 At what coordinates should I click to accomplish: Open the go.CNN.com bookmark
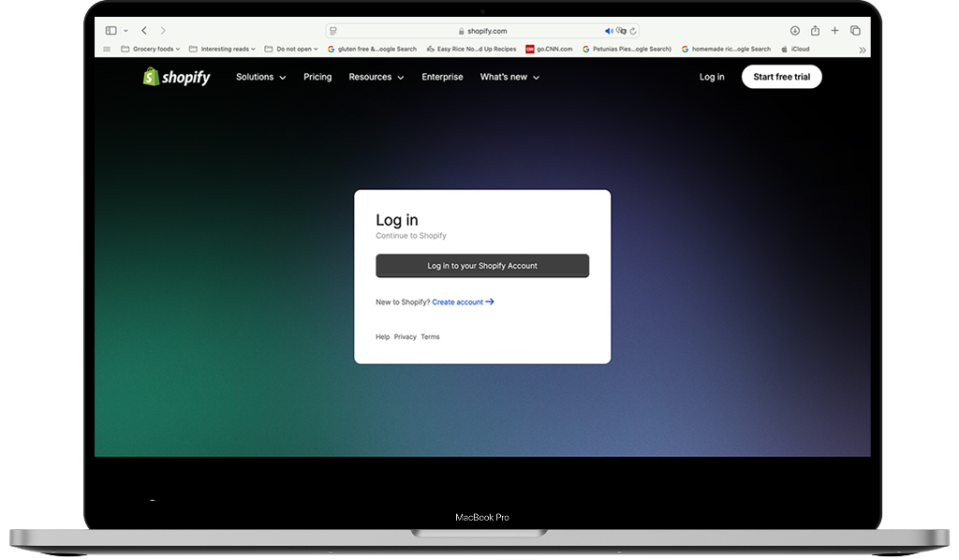click(549, 49)
